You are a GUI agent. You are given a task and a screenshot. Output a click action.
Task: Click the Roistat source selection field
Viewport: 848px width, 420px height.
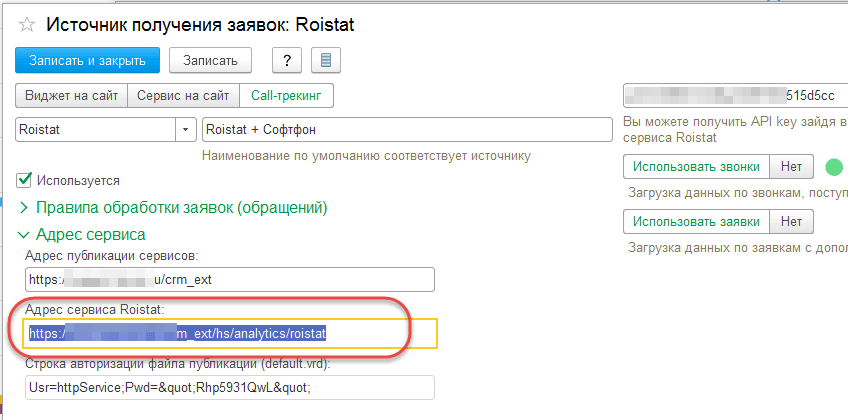96,130
